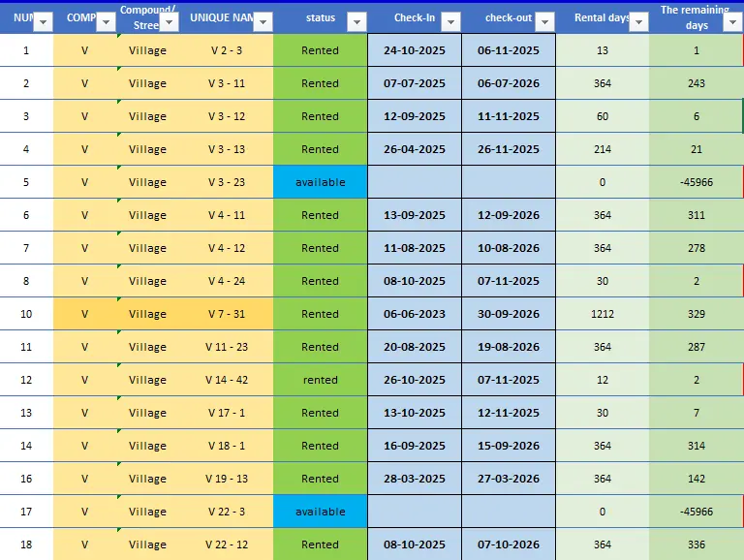Click the available status for V 22 - 3
Image resolution: width=744 pixels, height=560 pixels.
click(321, 512)
